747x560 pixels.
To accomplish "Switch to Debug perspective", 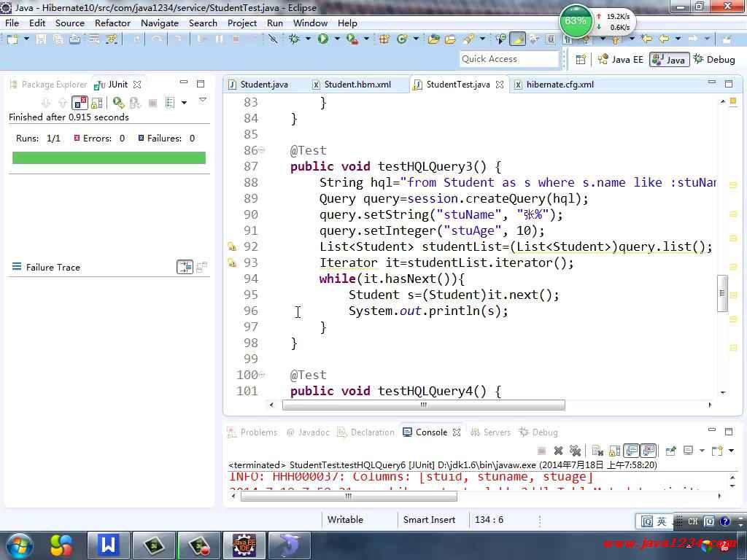I will point(714,60).
